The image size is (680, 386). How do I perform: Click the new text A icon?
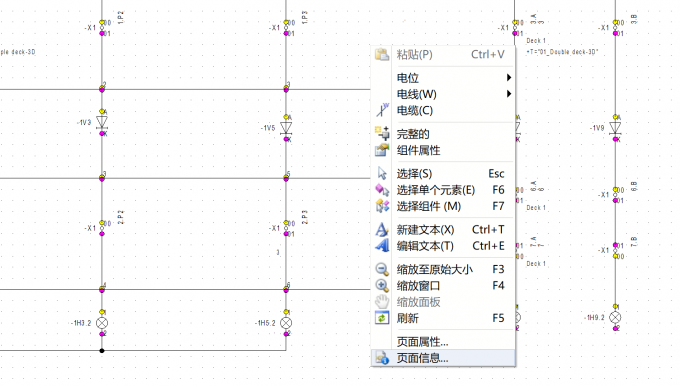[x=382, y=229]
